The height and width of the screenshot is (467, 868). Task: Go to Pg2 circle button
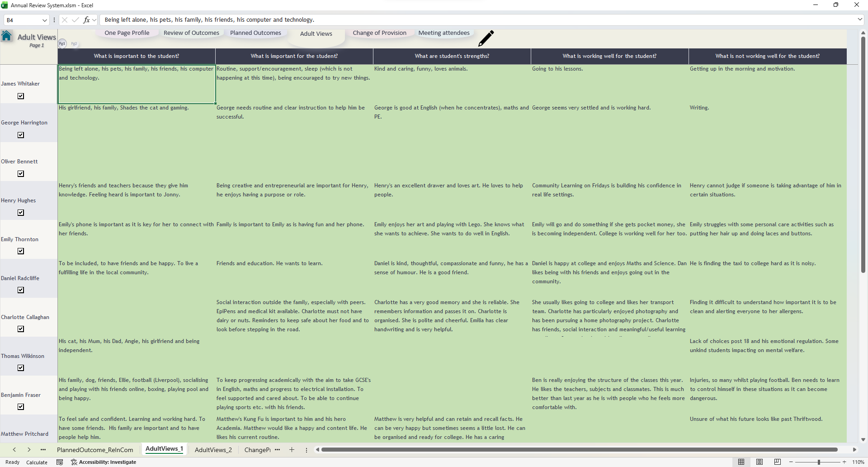pos(74,44)
